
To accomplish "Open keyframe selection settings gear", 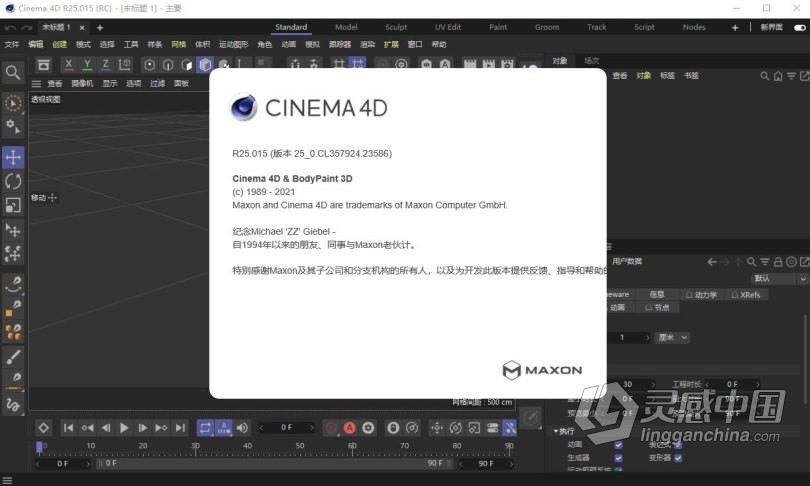I will 368,428.
